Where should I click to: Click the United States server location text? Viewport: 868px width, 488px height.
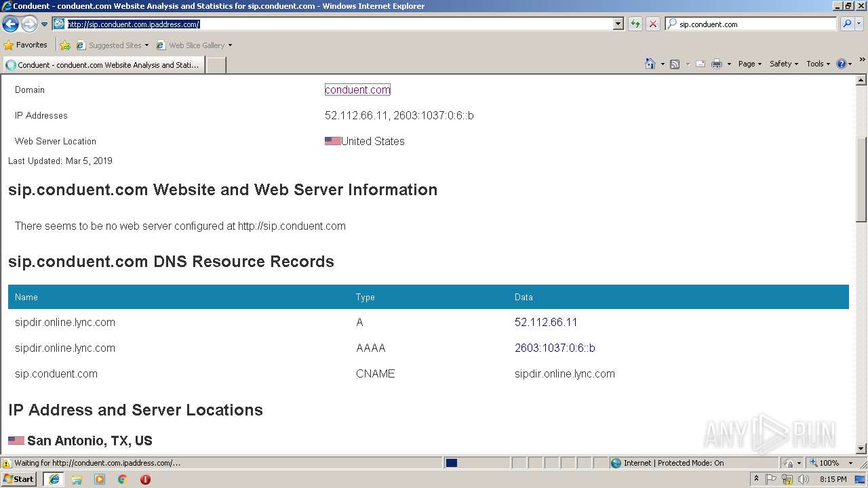(372, 141)
